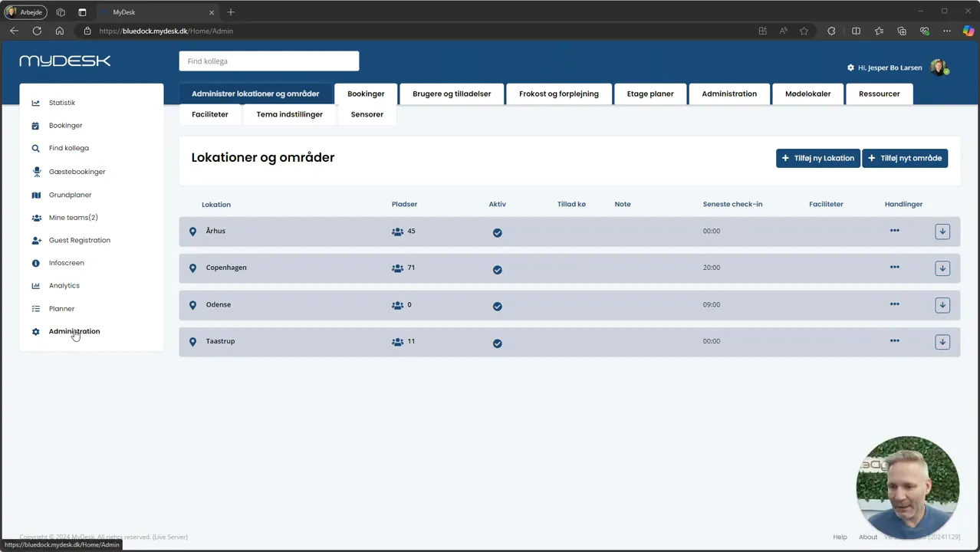Viewport: 980px width, 552px height.
Task: Click the Gæstebookinger chair icon
Action: pos(36,172)
